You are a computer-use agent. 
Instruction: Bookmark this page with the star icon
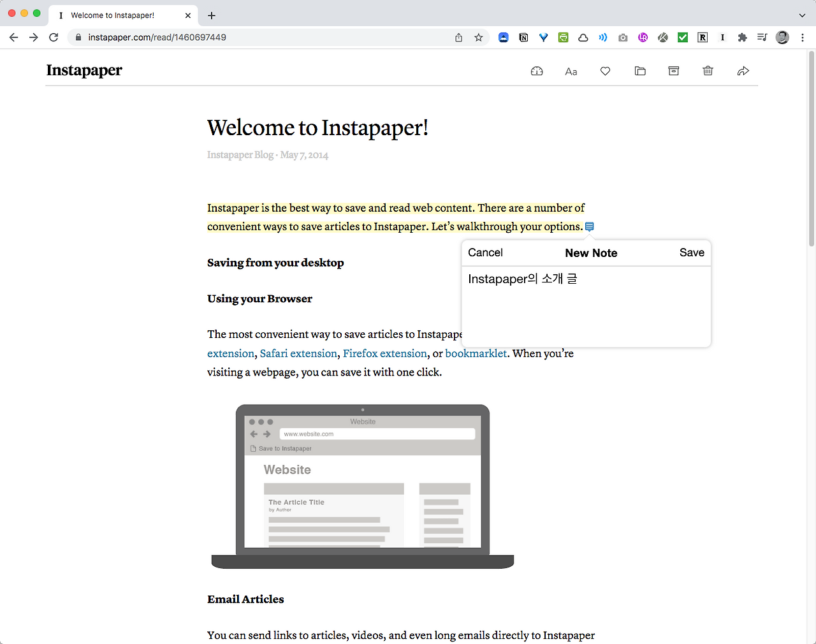pos(479,38)
